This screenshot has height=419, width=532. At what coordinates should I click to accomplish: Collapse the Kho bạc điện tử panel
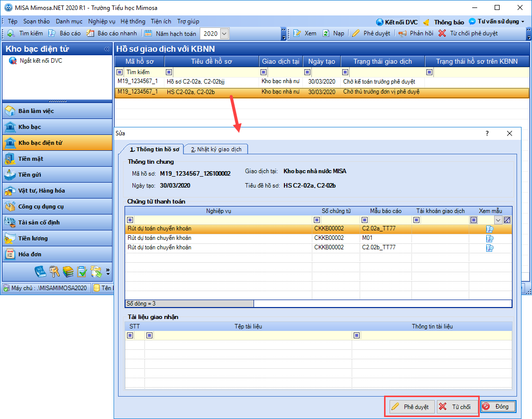(x=107, y=49)
